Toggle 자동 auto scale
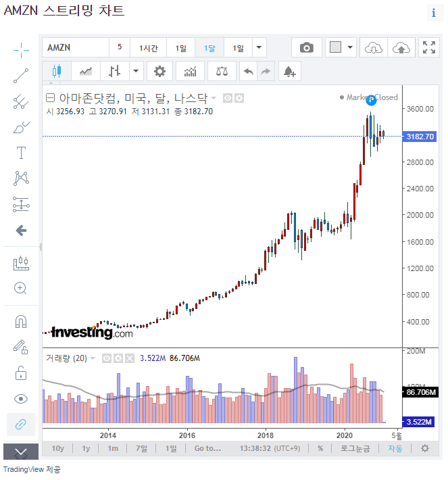This screenshot has height=480, width=448. click(x=395, y=448)
